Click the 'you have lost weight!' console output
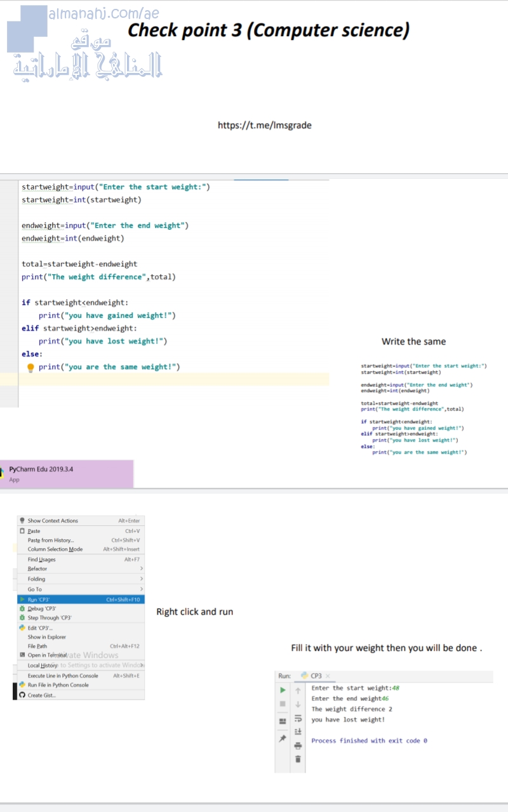 pos(348,720)
